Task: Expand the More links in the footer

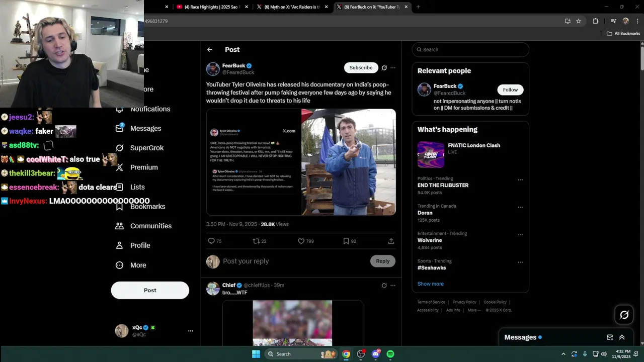Action: click(x=474, y=310)
